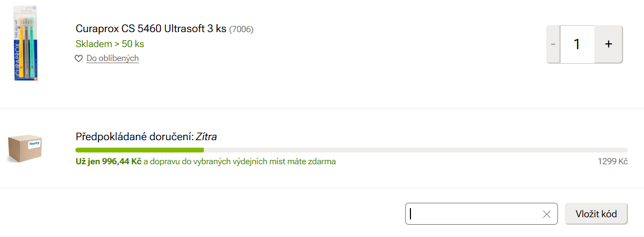Image resolution: width=644 pixels, height=237 pixels.
Task: Click the "Do oblíbených" link
Action: pyautogui.click(x=113, y=58)
